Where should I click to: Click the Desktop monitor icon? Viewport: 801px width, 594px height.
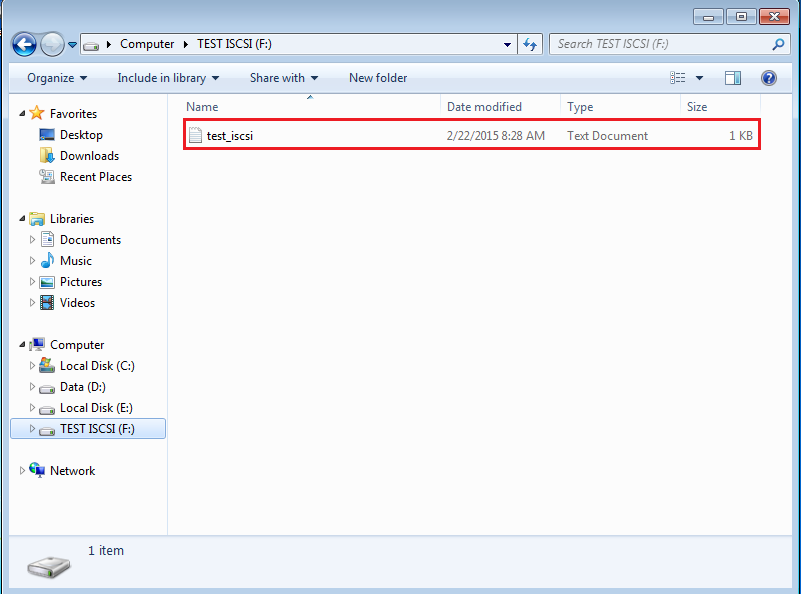(x=47, y=135)
